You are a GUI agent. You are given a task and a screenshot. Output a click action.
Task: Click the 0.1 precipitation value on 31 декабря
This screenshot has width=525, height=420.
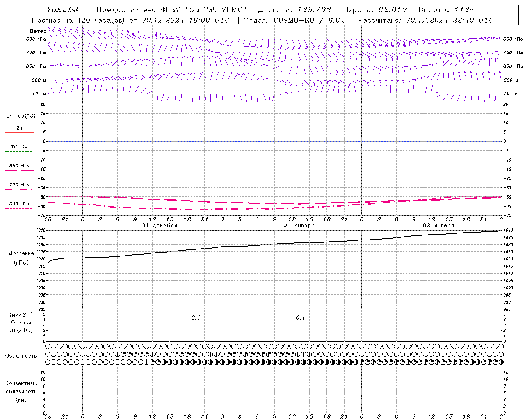196,318
